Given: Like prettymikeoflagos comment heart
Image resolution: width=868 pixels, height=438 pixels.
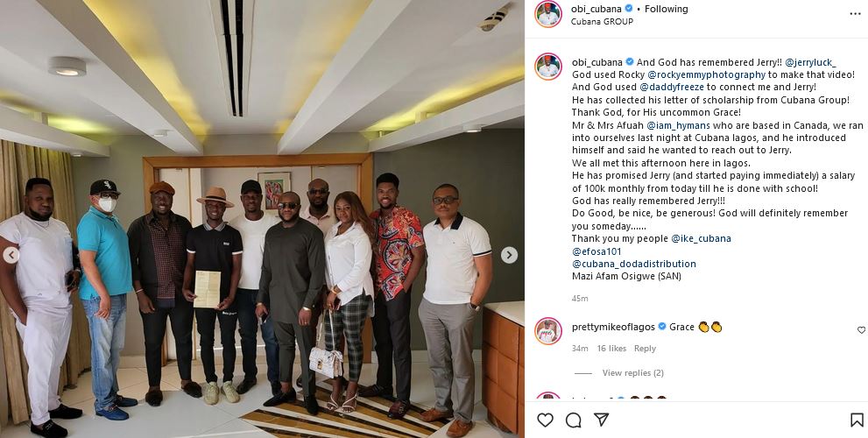Looking at the screenshot, I should [x=861, y=330].
